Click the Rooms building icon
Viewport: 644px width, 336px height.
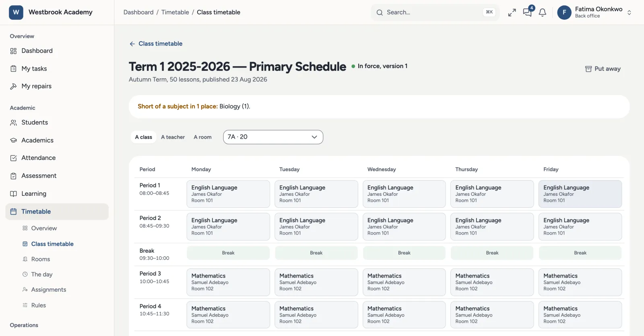pyautogui.click(x=25, y=259)
